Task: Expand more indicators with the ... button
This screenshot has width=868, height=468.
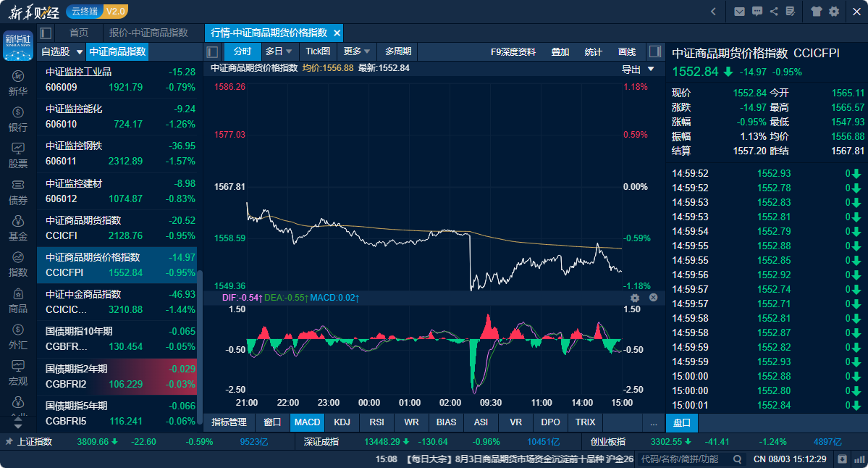Action: pyautogui.click(x=653, y=422)
